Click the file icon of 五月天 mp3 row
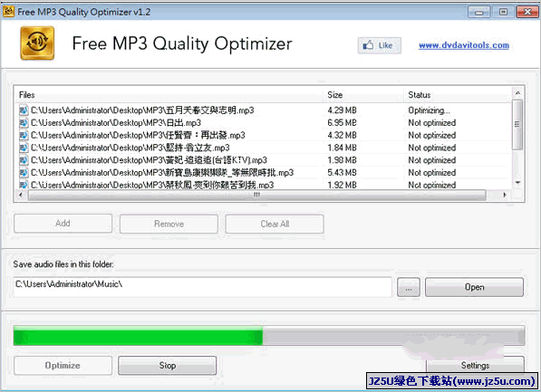This screenshot has width=541, height=392. tap(24, 110)
